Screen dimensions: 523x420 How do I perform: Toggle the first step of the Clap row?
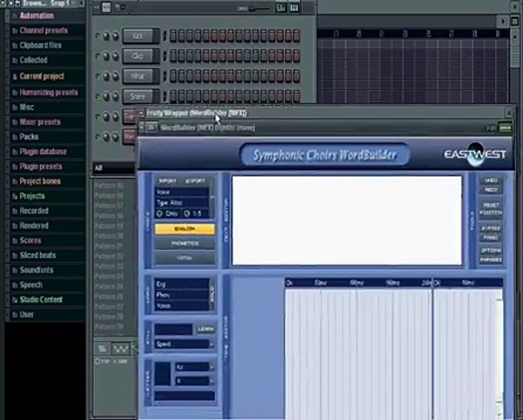click(173, 56)
